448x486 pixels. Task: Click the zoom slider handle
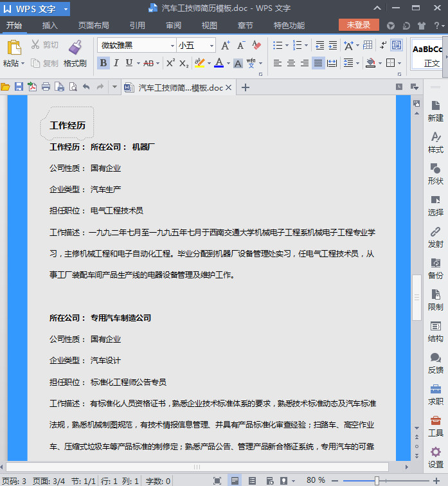[377, 481]
